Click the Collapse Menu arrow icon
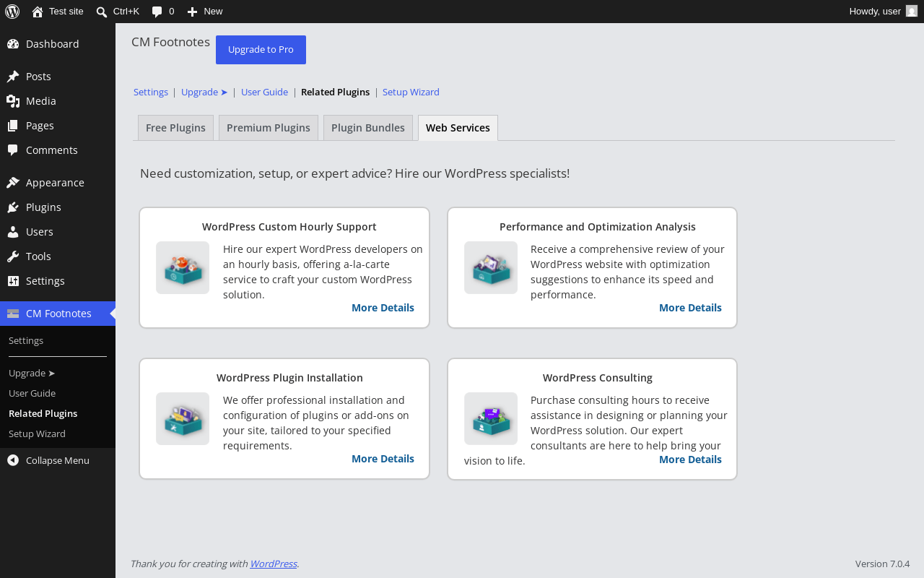924x578 pixels. [x=13, y=460]
